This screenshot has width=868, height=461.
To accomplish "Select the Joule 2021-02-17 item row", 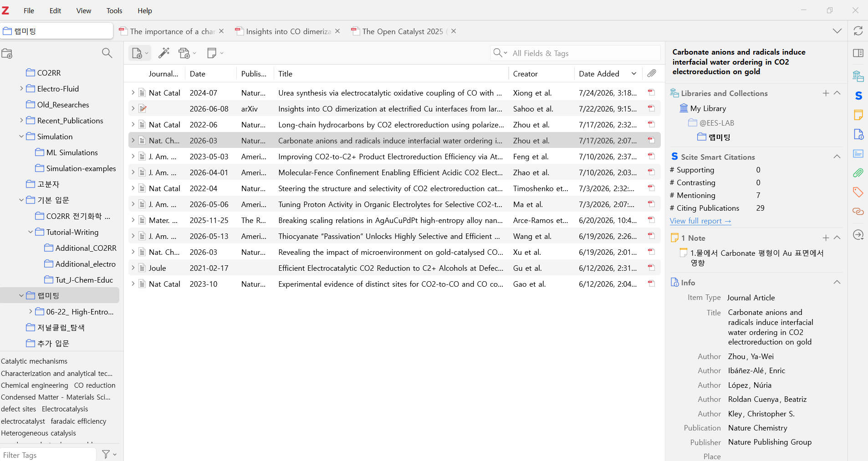I will (394, 268).
